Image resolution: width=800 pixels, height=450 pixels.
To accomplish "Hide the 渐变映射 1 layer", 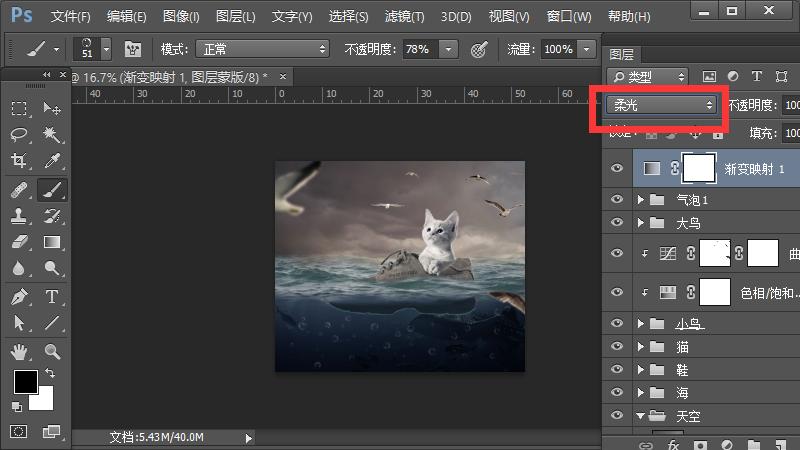I will point(617,168).
